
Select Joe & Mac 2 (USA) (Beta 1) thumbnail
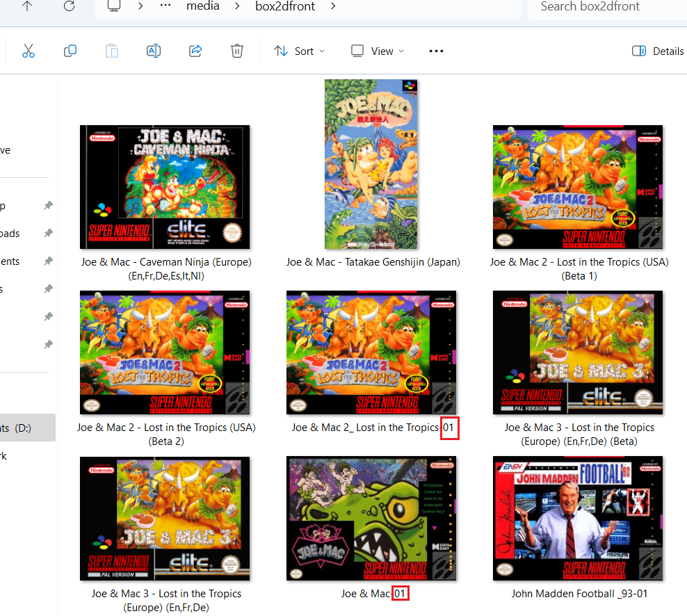tap(578, 187)
